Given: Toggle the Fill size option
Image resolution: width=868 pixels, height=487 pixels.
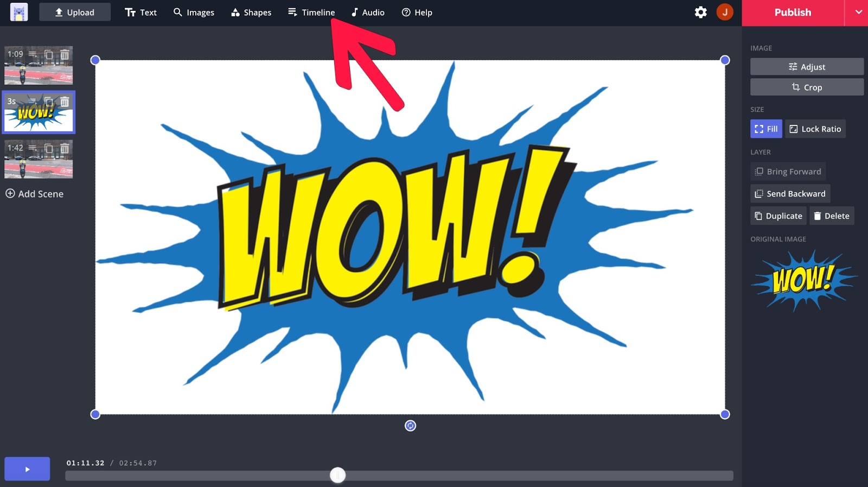Looking at the screenshot, I should [766, 129].
